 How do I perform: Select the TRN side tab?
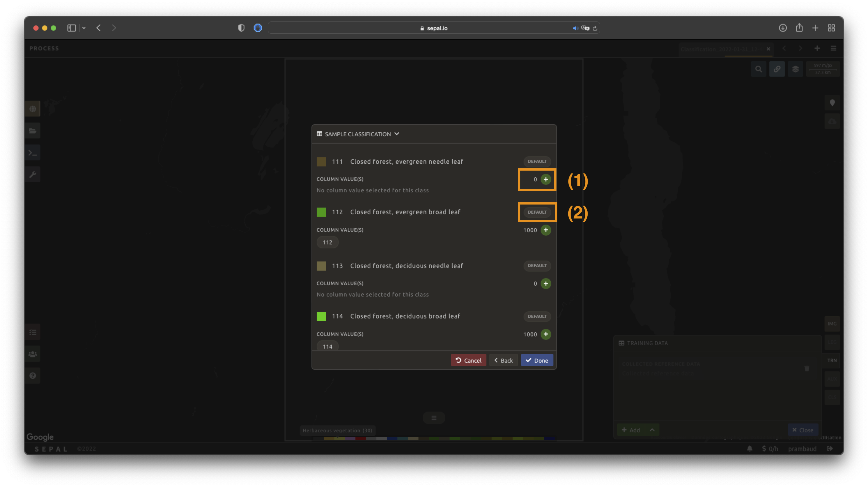pyautogui.click(x=832, y=360)
